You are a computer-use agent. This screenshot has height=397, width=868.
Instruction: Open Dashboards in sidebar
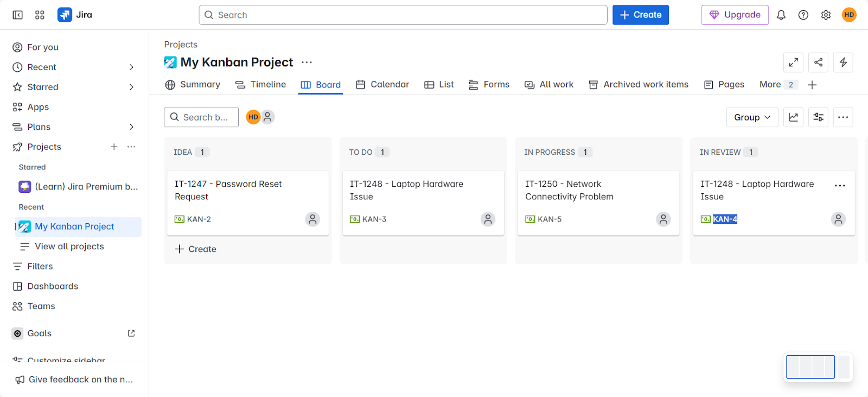pyautogui.click(x=76, y=286)
